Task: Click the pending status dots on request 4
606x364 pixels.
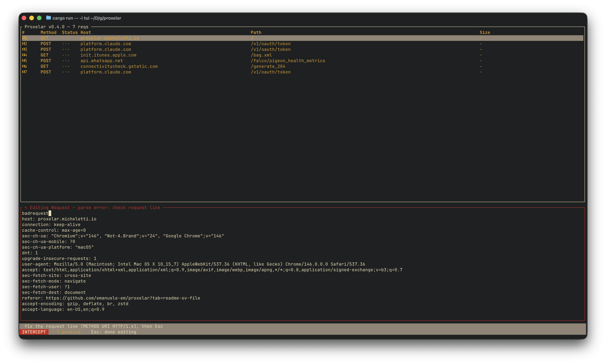Action: [66, 55]
